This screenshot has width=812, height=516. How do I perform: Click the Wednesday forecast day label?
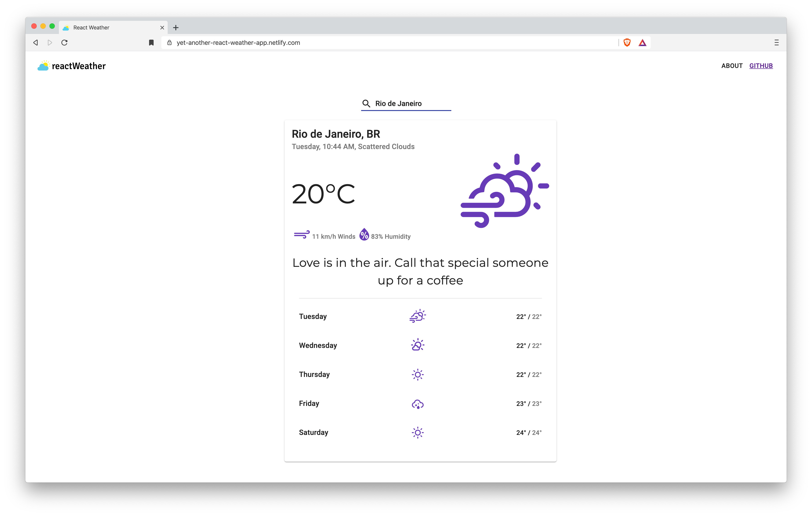[x=318, y=345]
